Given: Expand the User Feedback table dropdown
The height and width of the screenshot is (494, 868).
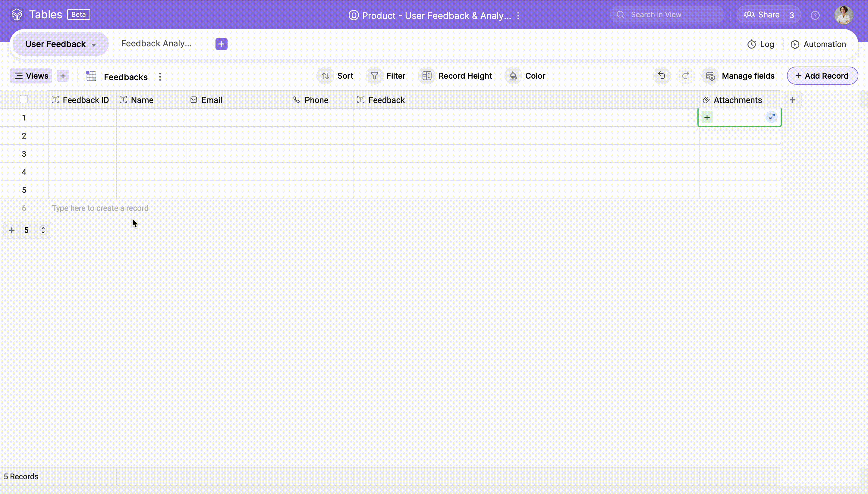Looking at the screenshot, I should pyautogui.click(x=94, y=45).
